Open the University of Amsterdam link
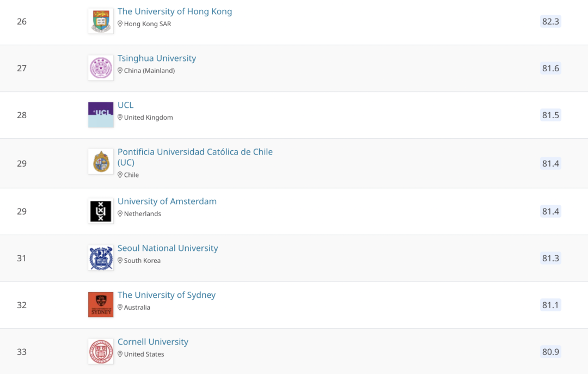This screenshot has height=374, width=588. point(167,201)
